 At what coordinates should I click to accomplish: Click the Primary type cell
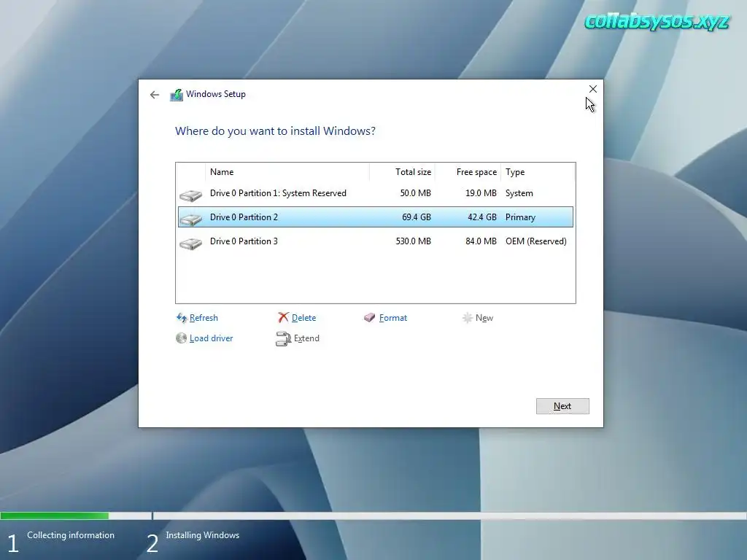(x=520, y=217)
